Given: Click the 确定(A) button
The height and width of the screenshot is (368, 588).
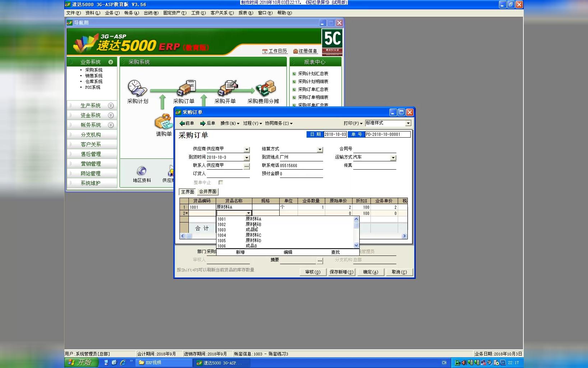Looking at the screenshot, I should [x=370, y=272].
